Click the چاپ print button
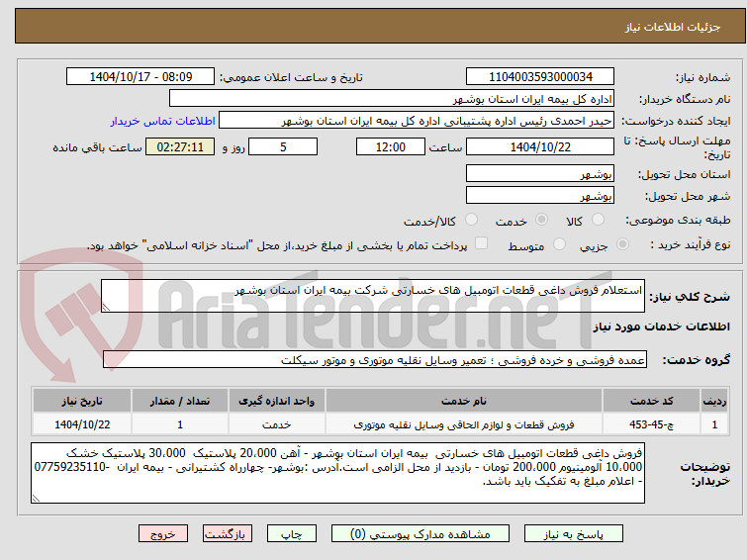 [292, 534]
